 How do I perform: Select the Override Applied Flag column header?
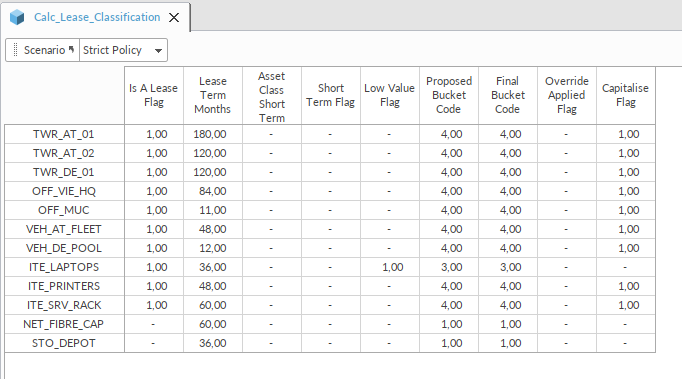coord(567,95)
